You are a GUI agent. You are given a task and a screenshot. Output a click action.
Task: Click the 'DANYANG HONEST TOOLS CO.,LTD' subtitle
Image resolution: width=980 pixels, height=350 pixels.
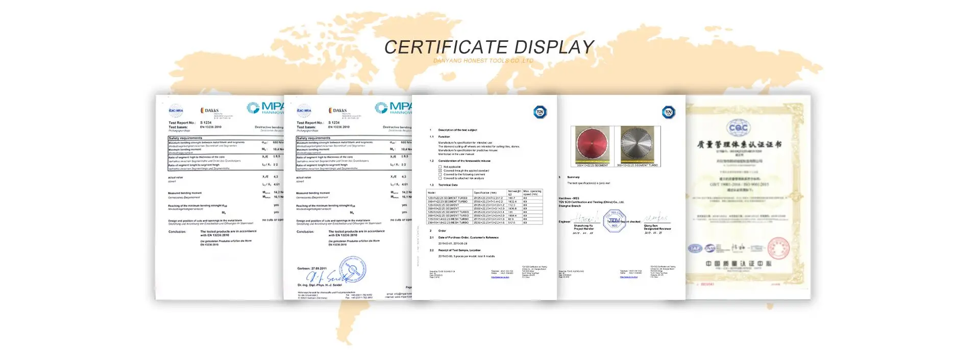483,61
